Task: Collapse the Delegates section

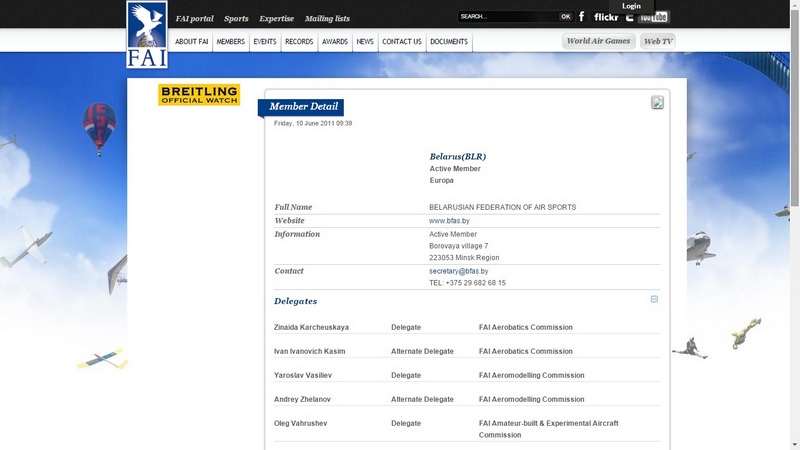Action: tap(655, 299)
